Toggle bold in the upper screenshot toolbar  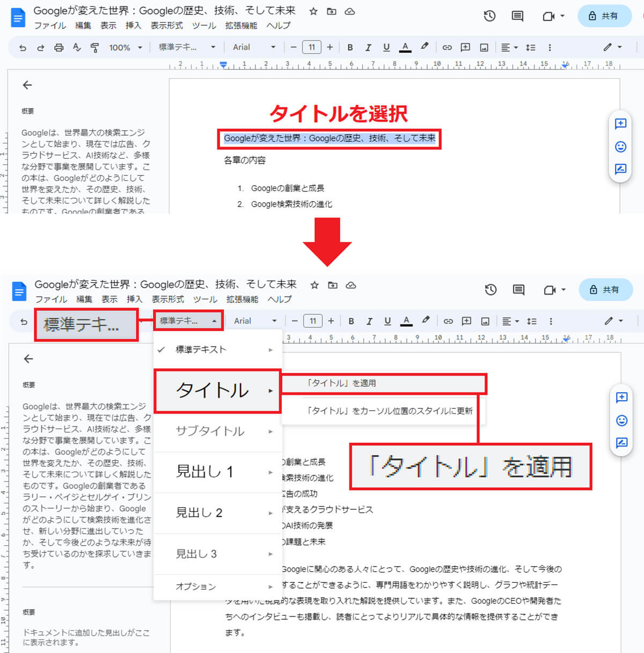350,47
